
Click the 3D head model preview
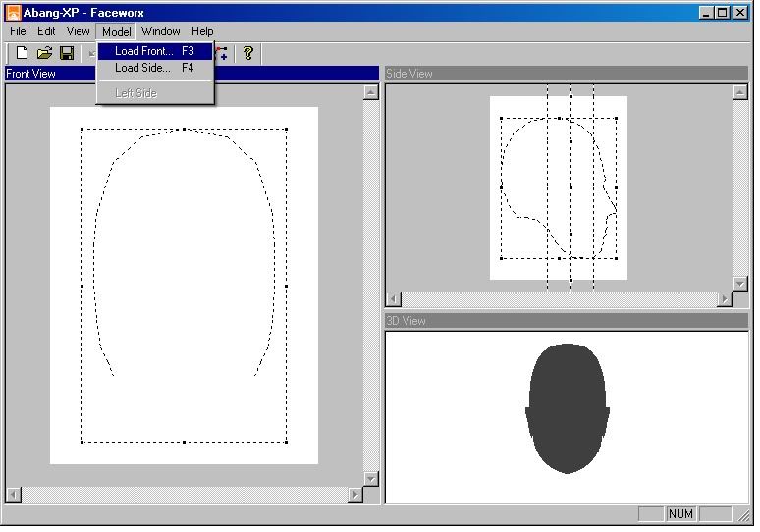tap(567, 408)
